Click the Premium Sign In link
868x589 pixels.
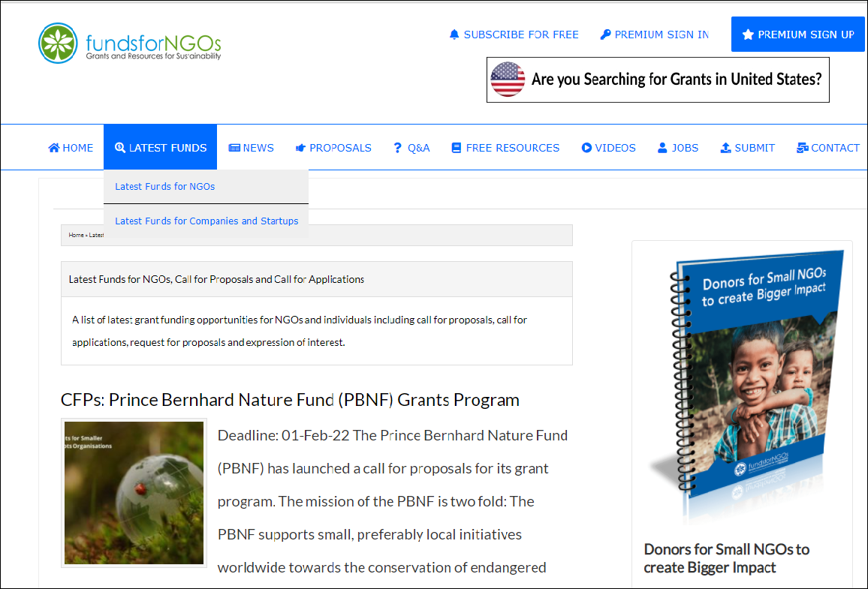pyautogui.click(x=654, y=35)
